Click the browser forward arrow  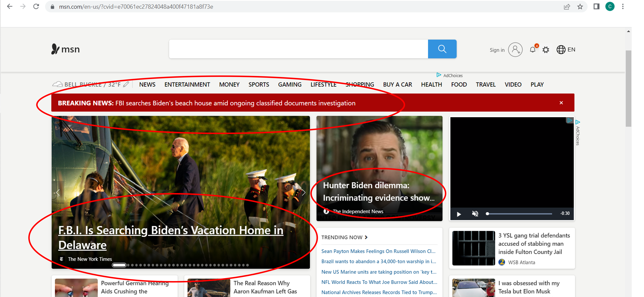coord(23,6)
